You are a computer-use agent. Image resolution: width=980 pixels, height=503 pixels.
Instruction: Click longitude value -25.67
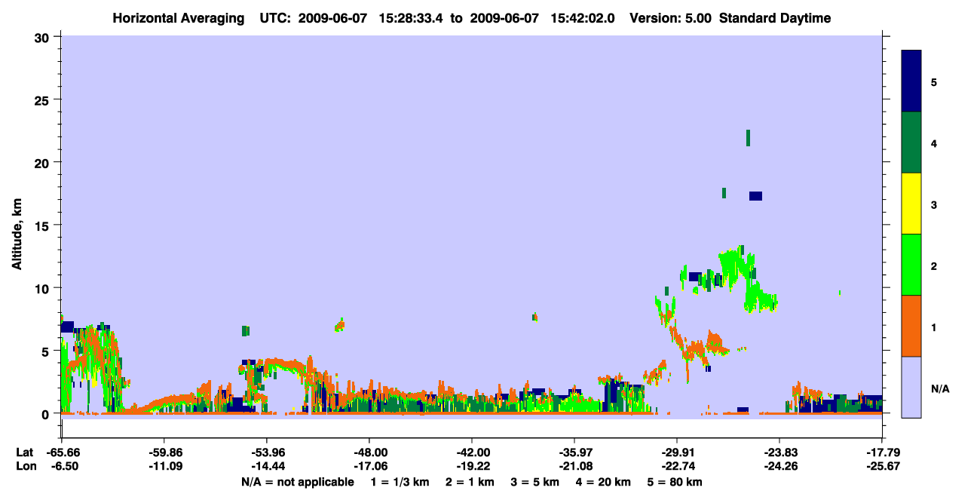882,467
